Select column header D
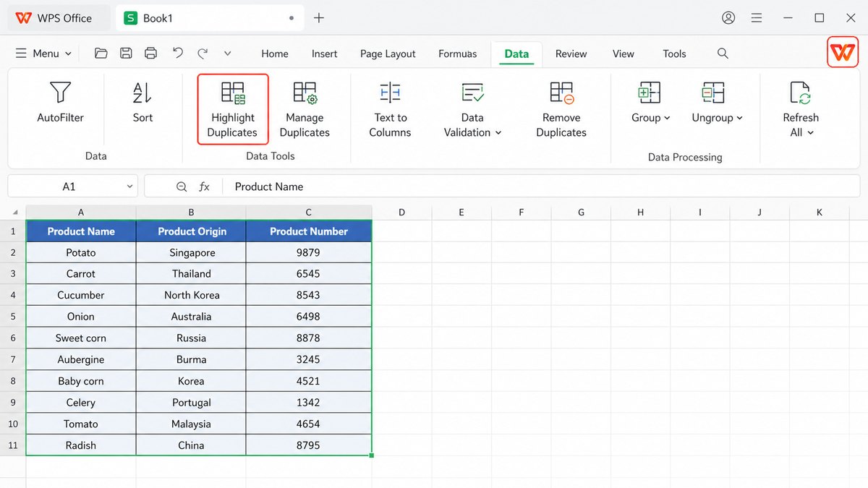This screenshot has width=868, height=488. pyautogui.click(x=401, y=213)
